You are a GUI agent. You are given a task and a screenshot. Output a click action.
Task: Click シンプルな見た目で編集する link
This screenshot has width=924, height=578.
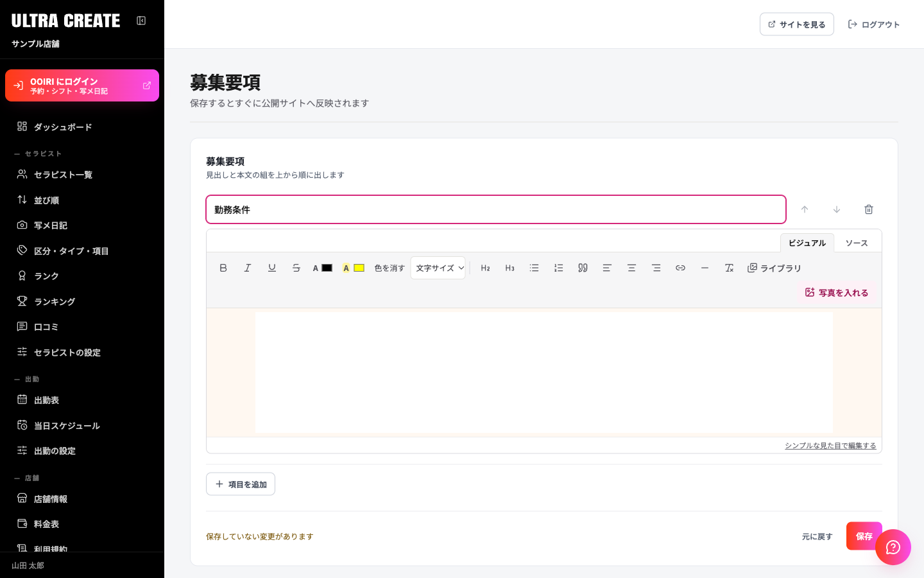pyautogui.click(x=830, y=446)
